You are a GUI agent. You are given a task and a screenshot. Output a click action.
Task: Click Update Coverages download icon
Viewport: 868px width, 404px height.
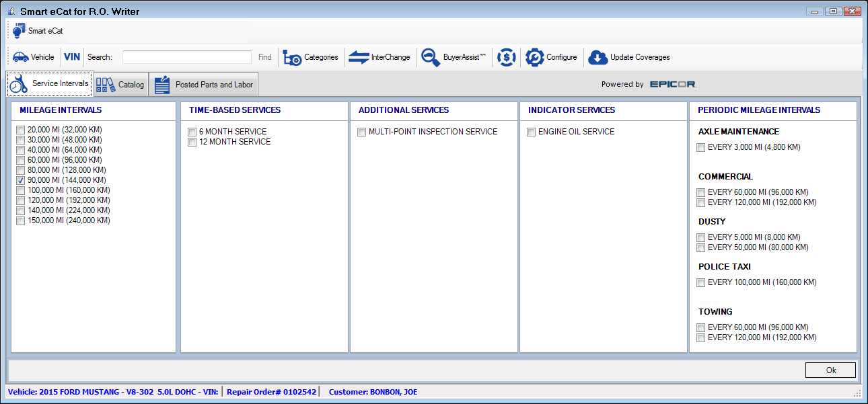(628, 57)
